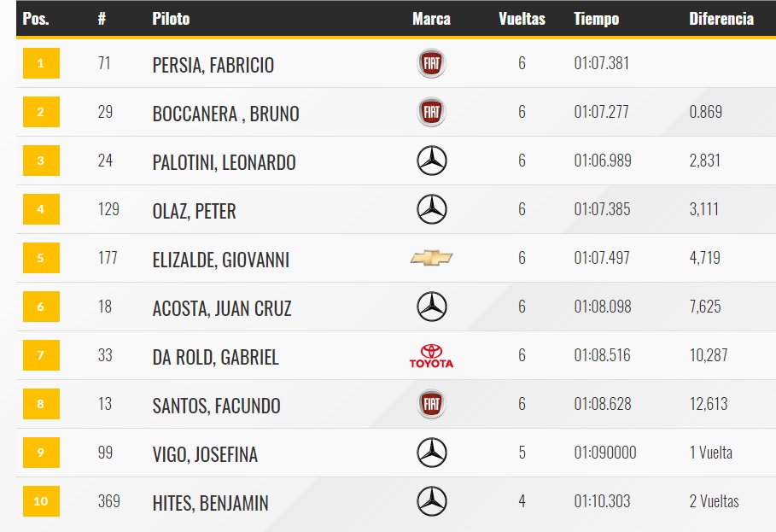The width and height of the screenshot is (776, 532).
Task: Click the Diferencia column header
Action: coord(721,19)
